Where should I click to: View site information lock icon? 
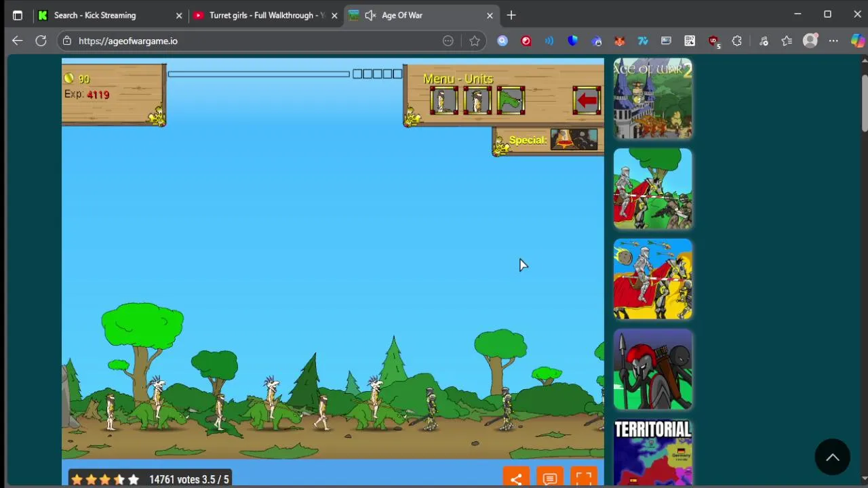pyautogui.click(x=66, y=41)
